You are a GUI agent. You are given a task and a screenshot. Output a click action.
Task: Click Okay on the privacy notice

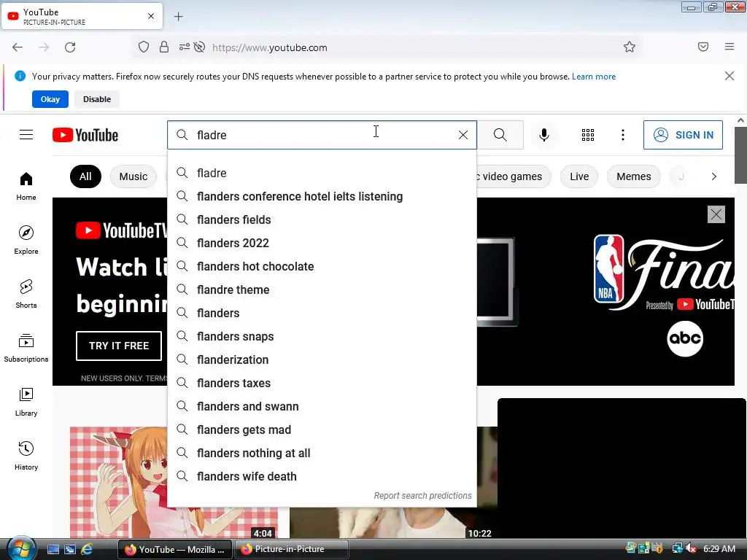tap(50, 99)
